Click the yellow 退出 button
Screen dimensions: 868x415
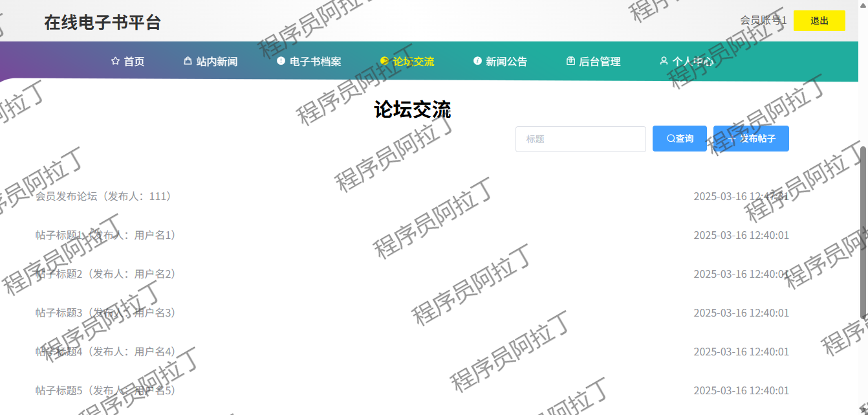tap(819, 21)
